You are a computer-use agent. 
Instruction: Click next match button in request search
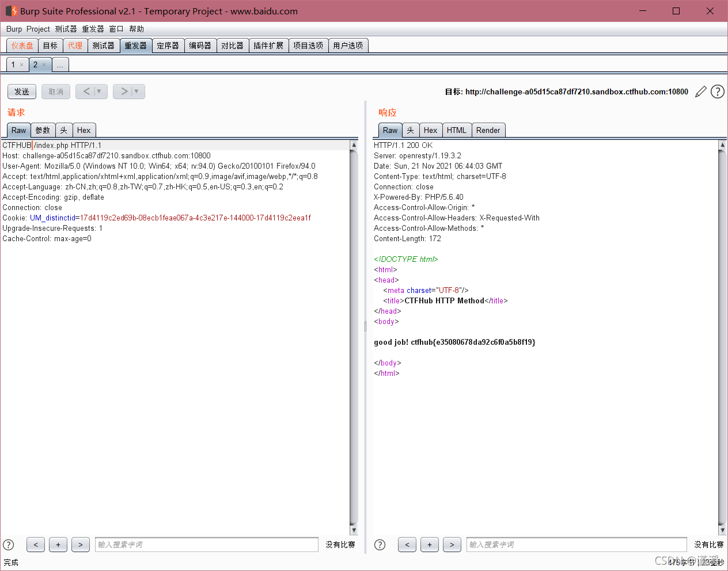(81, 545)
